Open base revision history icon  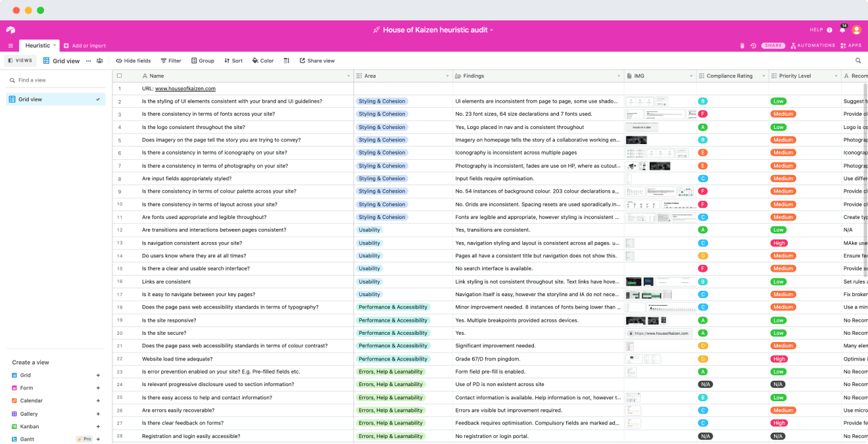[754, 45]
